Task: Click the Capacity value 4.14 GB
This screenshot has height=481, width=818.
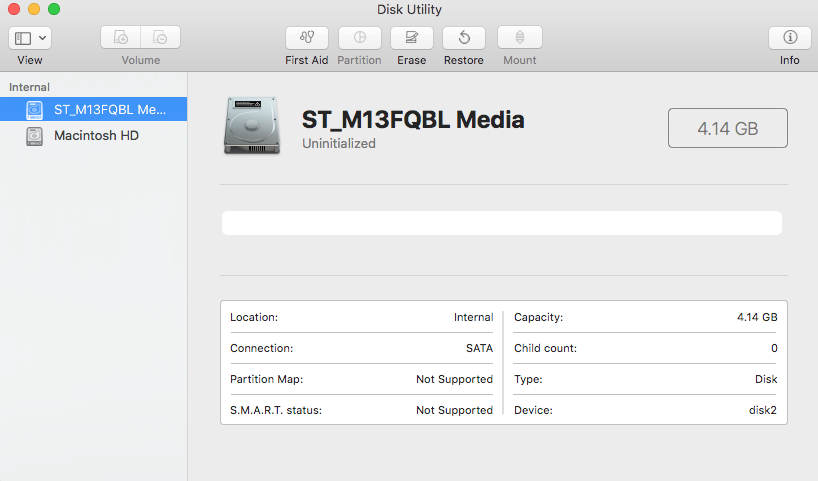Action: pos(757,317)
